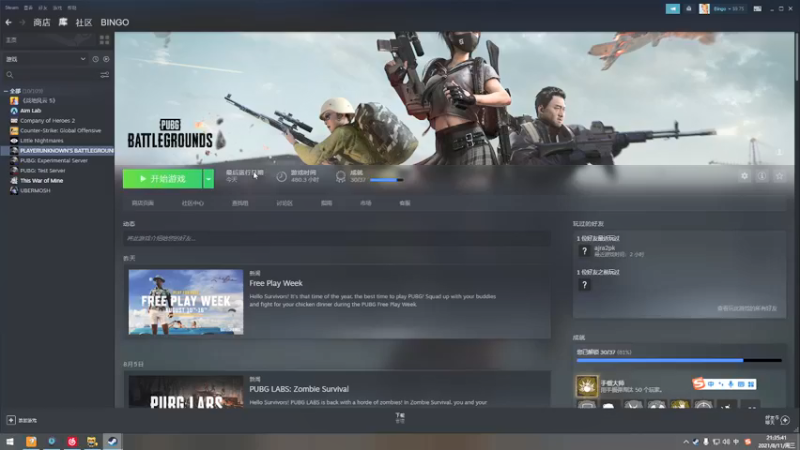Click the green 开始游戏 play button

[x=163, y=179]
